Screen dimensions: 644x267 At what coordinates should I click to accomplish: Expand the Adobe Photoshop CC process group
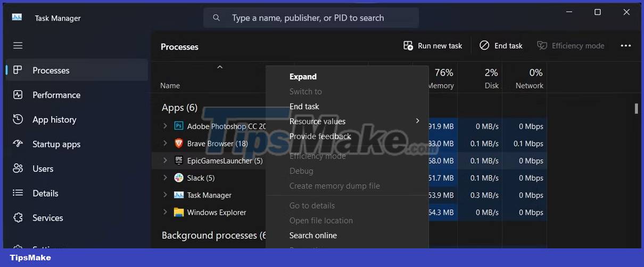[x=165, y=126]
